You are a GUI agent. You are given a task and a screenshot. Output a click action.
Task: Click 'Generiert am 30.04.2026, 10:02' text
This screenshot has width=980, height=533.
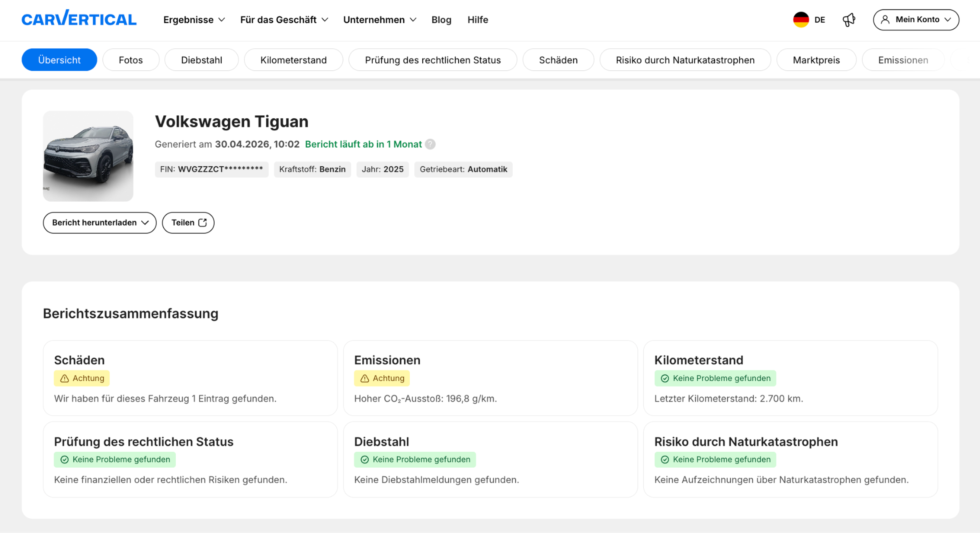click(x=227, y=144)
